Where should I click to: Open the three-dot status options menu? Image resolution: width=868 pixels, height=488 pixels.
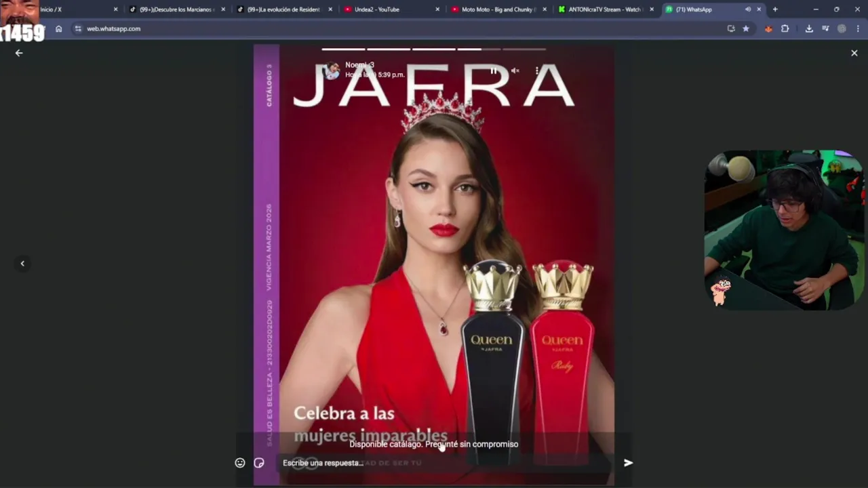[537, 70]
